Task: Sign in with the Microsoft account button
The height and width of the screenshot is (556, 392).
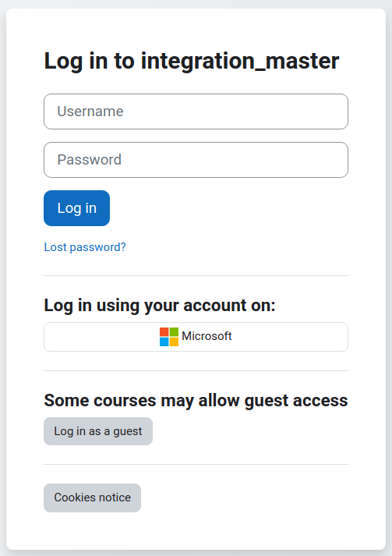Action: (x=196, y=337)
